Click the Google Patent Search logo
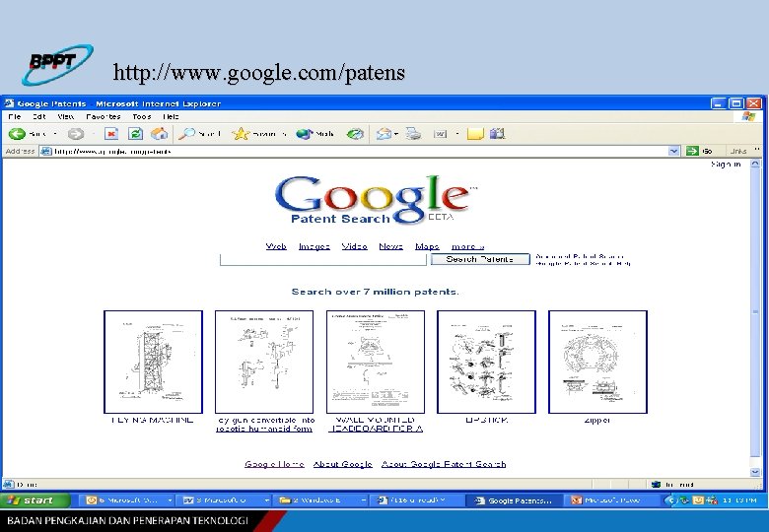Image resolution: width=769 pixels, height=532 pixels. click(x=375, y=200)
